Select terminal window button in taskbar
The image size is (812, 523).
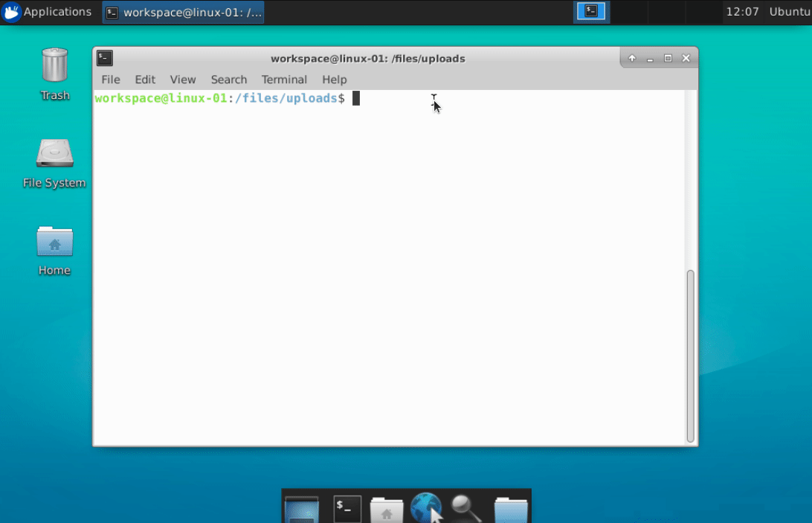click(183, 12)
